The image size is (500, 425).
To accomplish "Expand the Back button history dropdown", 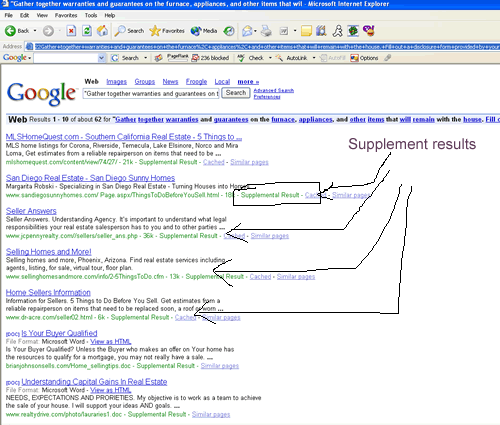I will [x=35, y=31].
